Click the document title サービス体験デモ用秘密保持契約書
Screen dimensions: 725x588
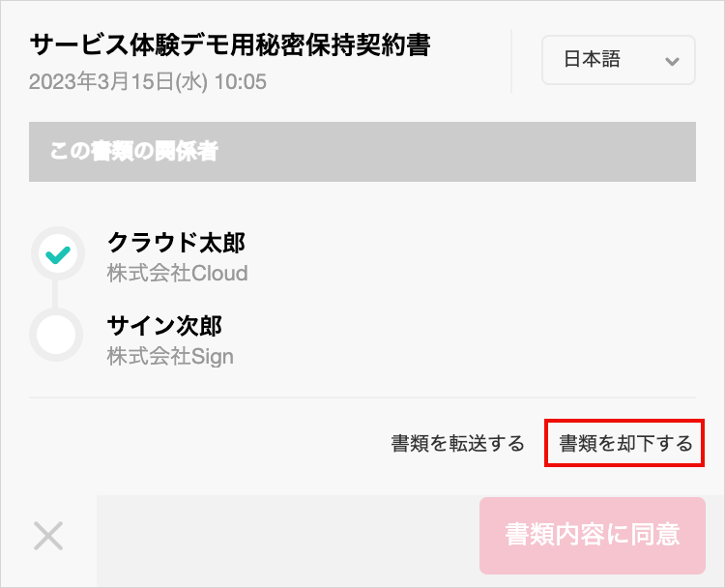[230, 44]
